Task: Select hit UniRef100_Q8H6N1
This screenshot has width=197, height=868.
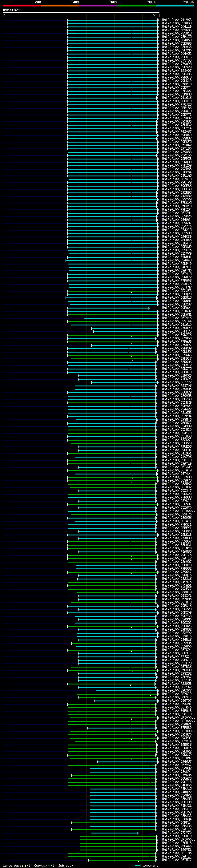Action: pos(177,315)
